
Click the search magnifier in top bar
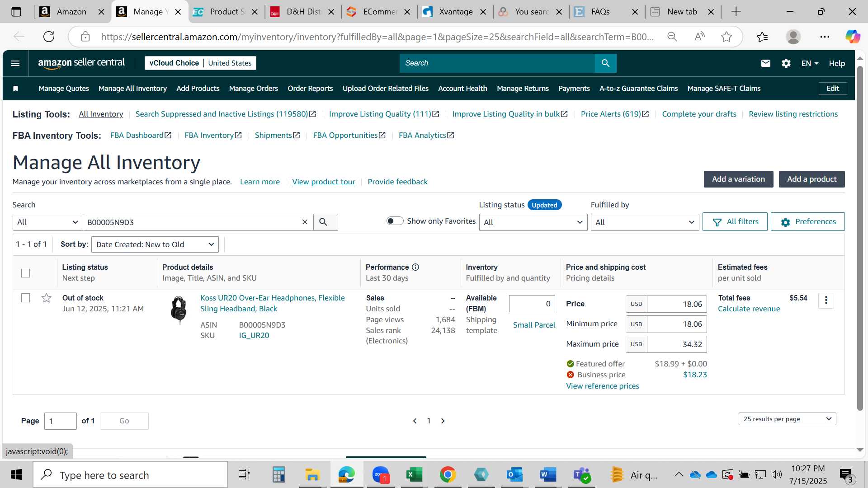(605, 63)
